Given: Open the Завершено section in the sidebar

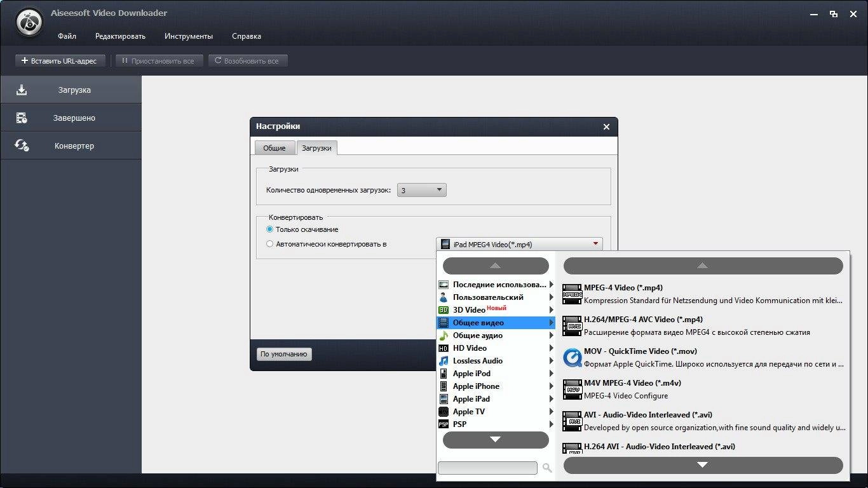Looking at the screenshot, I should pos(71,118).
